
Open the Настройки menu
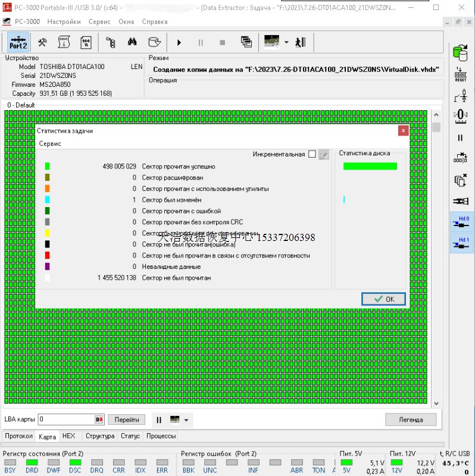click(x=64, y=21)
